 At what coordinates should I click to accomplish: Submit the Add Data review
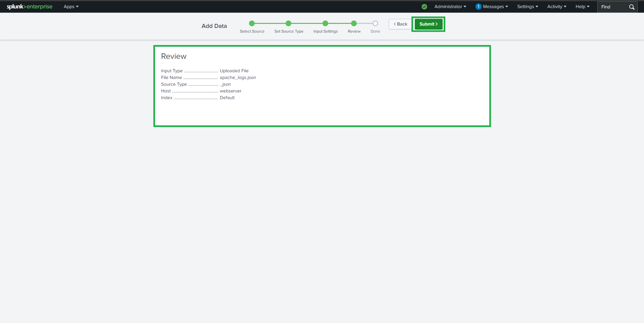(x=429, y=24)
